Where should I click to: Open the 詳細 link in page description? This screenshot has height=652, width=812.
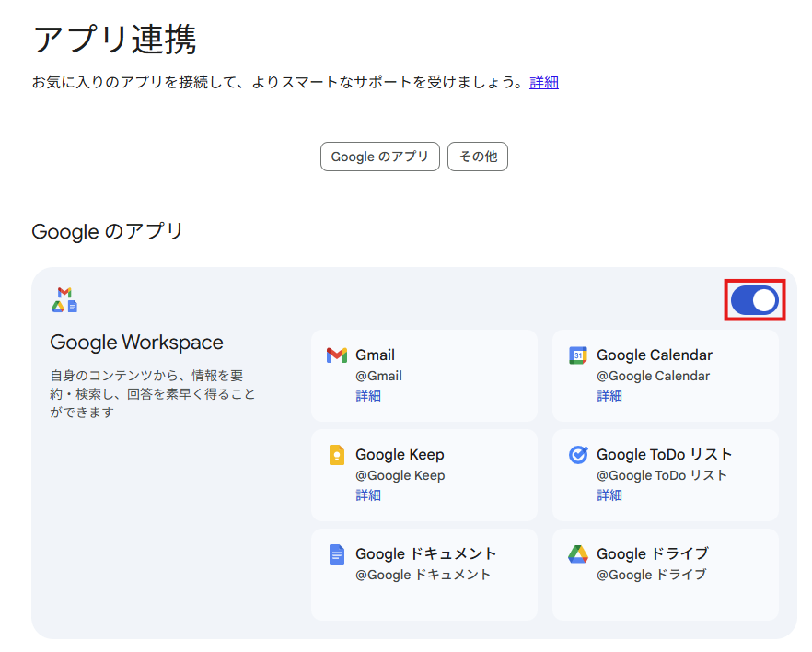pos(544,82)
